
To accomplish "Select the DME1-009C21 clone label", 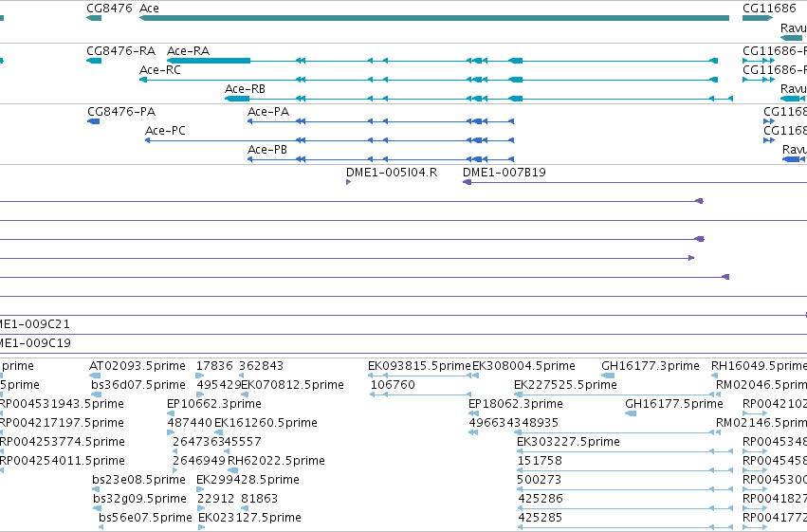I will pos(35,324).
